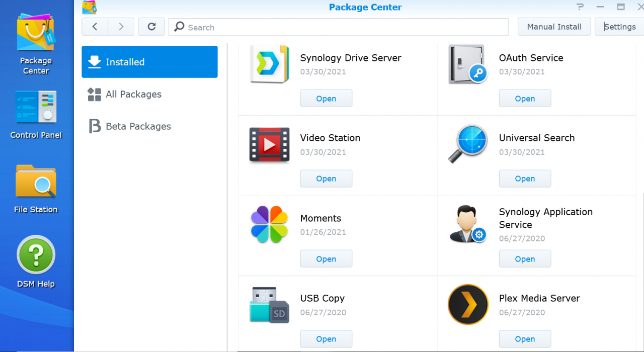Click the Synology Drive Server icon
The image size is (644, 352).
[270, 63]
